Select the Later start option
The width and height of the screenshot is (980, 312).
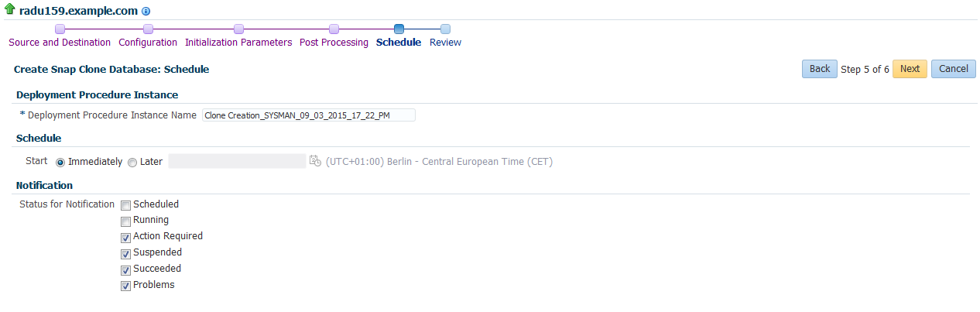132,163
